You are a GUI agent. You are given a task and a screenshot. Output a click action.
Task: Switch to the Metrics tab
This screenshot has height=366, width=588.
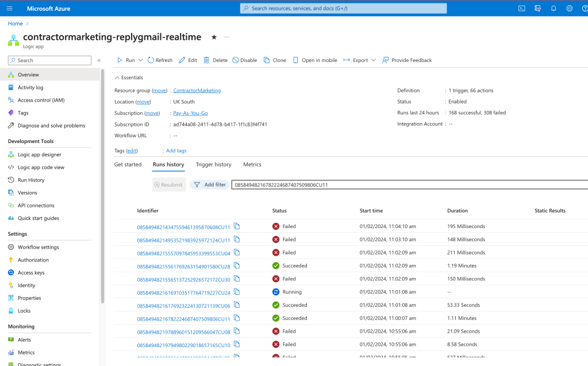coord(252,164)
